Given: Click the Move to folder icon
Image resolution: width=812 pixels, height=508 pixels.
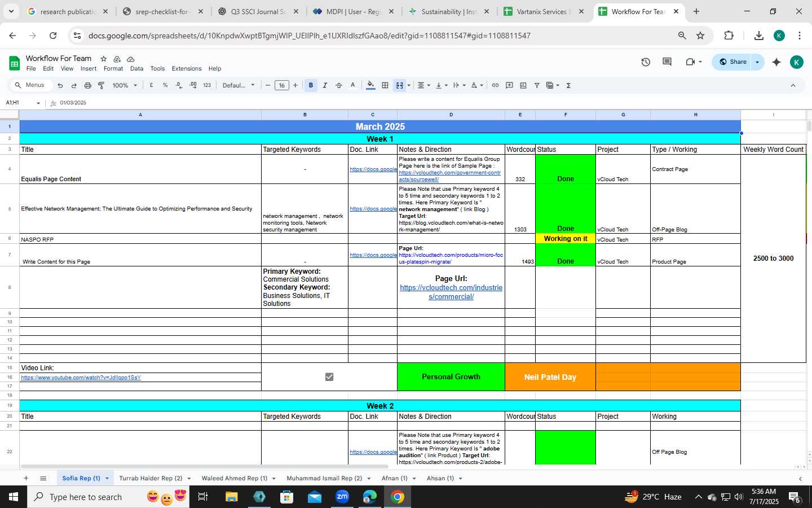Looking at the screenshot, I should [x=117, y=59].
